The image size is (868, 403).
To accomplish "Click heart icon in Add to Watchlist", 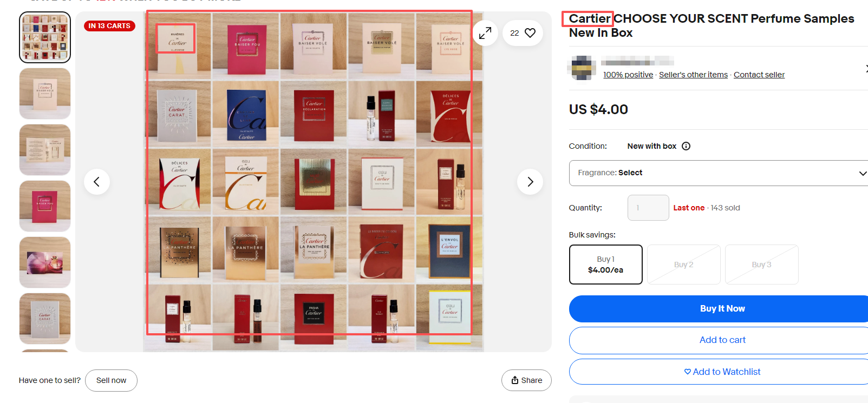I will (688, 372).
